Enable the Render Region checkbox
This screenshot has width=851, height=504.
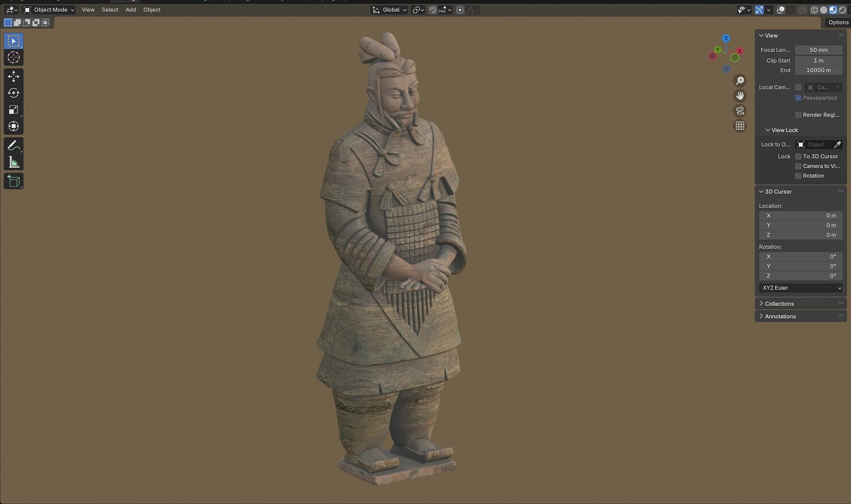pos(798,115)
